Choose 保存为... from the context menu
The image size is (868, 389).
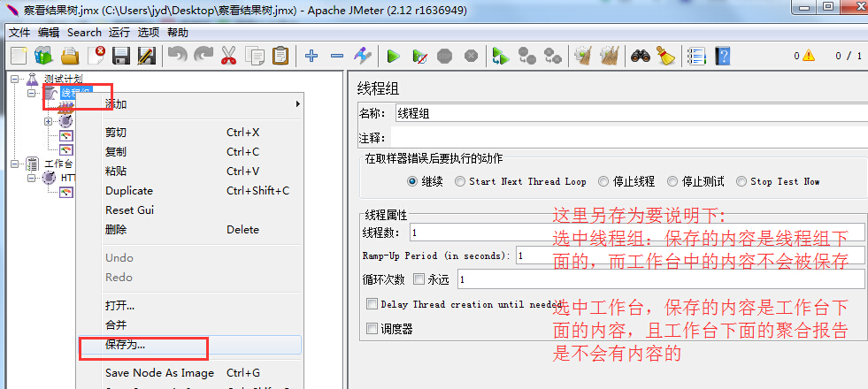click(x=126, y=345)
